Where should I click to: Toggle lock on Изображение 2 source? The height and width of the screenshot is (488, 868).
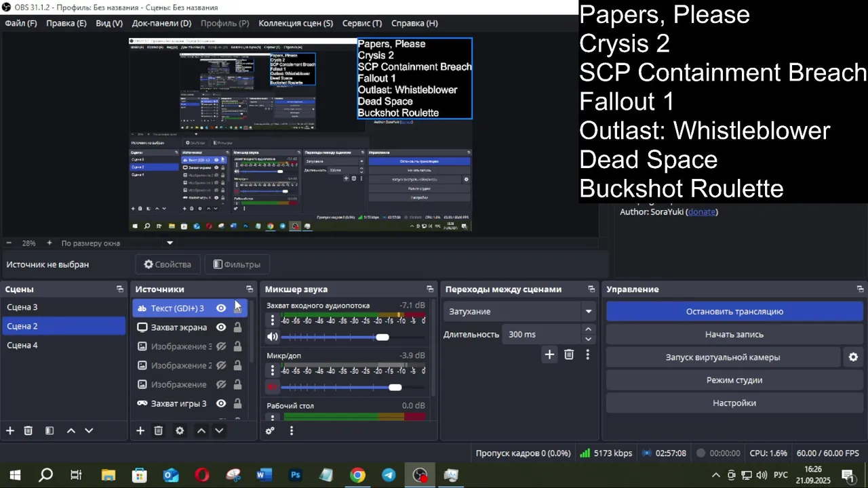tap(237, 365)
